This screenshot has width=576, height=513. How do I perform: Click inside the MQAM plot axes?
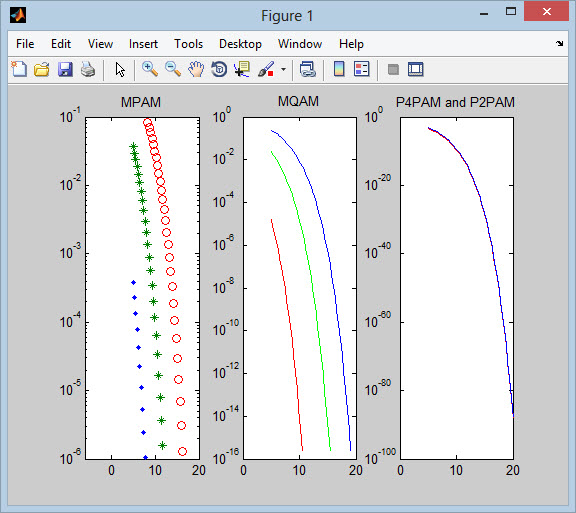[x=300, y=288]
